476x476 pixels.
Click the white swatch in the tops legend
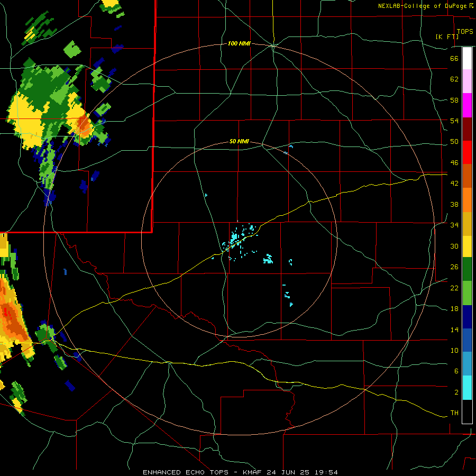pyautogui.click(x=467, y=58)
